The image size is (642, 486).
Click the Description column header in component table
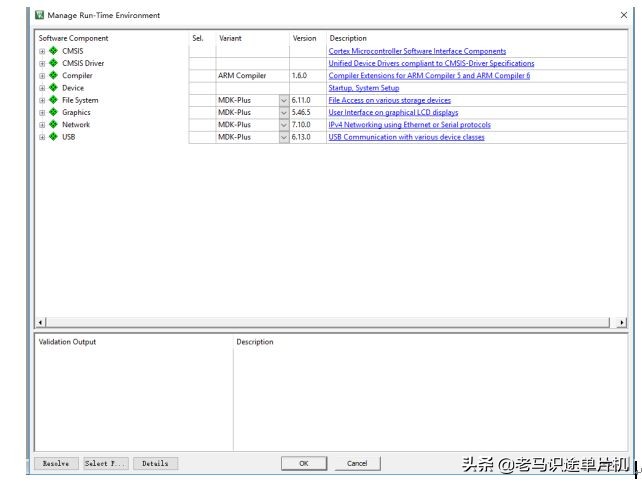point(348,38)
